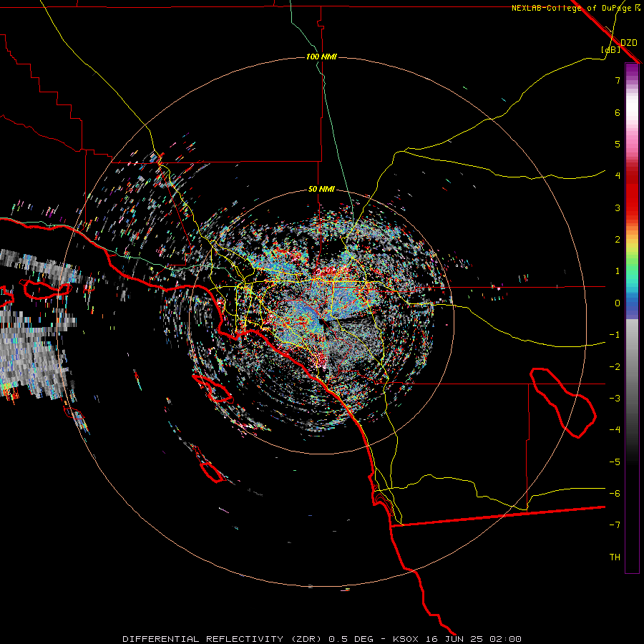
Task: Select the 3 value on the dB scale
Action: tap(618, 208)
